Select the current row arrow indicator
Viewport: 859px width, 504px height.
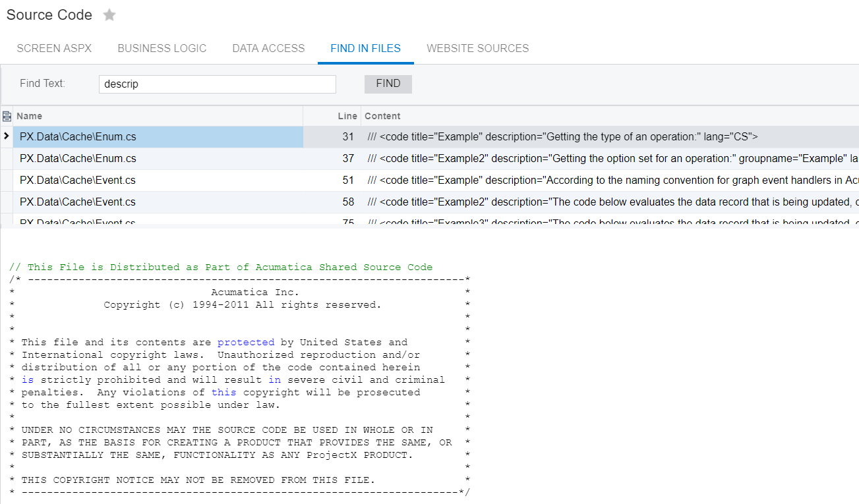point(6,136)
